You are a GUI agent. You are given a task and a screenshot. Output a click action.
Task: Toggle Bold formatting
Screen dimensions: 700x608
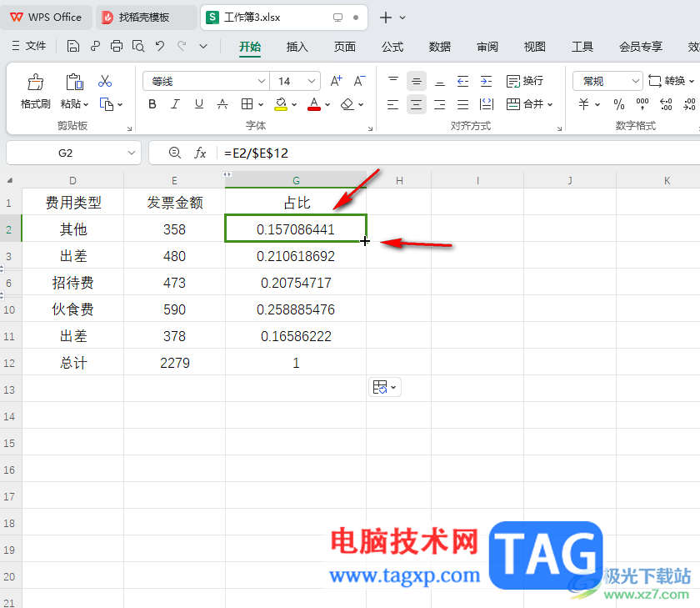(152, 104)
